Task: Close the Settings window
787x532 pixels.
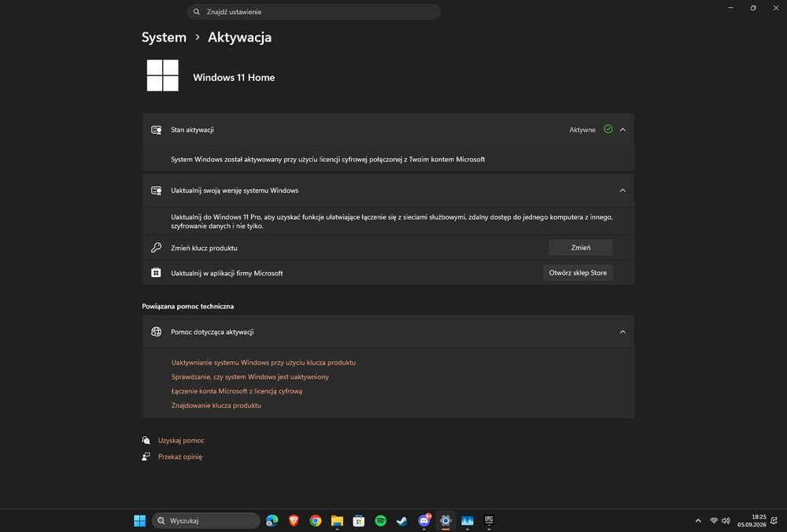Action: pyautogui.click(x=776, y=8)
